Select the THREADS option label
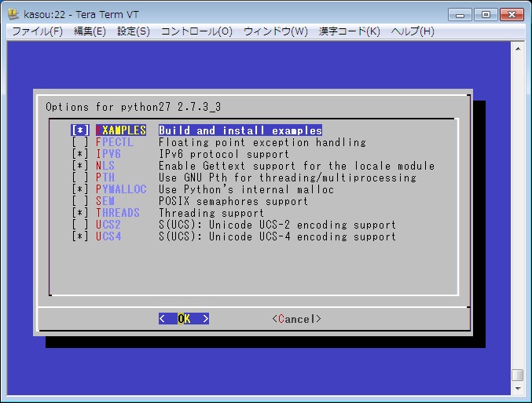The width and height of the screenshot is (532, 403). 118,213
